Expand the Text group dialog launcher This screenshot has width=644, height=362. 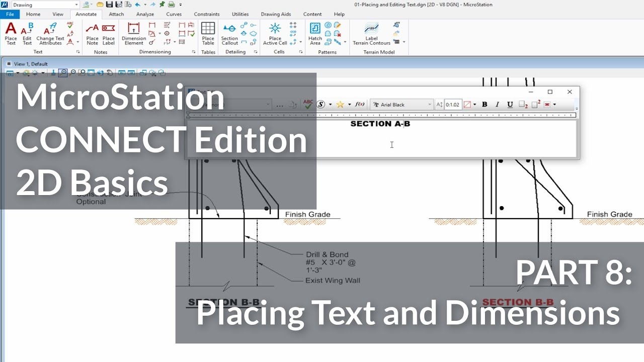pyautogui.click(x=78, y=52)
